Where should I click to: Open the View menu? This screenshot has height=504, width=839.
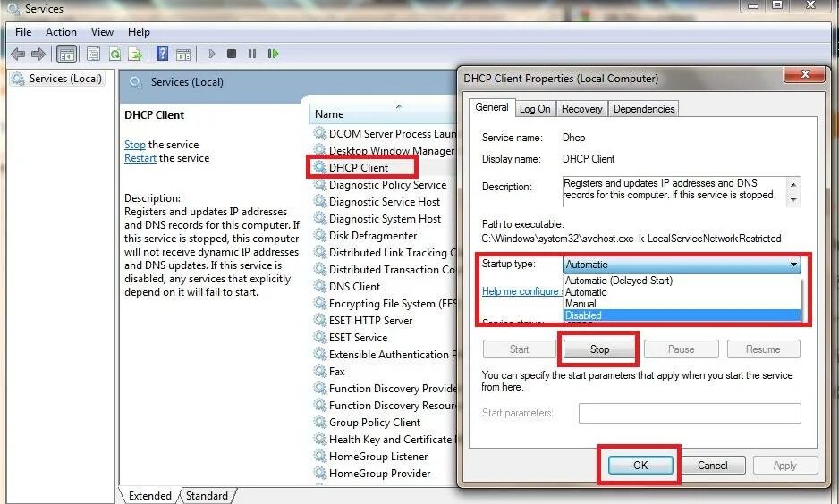point(102,32)
